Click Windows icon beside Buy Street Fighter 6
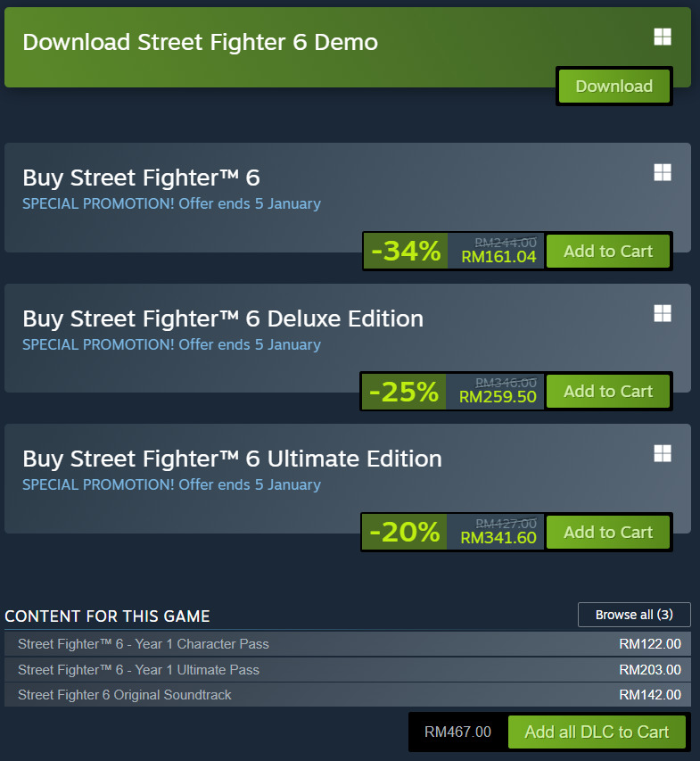This screenshot has height=761, width=700. (662, 173)
